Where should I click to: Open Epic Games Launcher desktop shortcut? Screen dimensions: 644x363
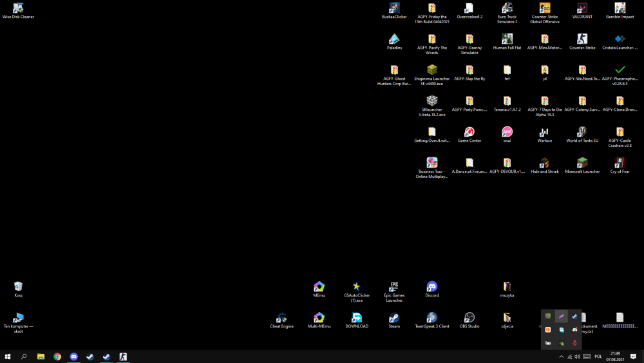(x=394, y=291)
